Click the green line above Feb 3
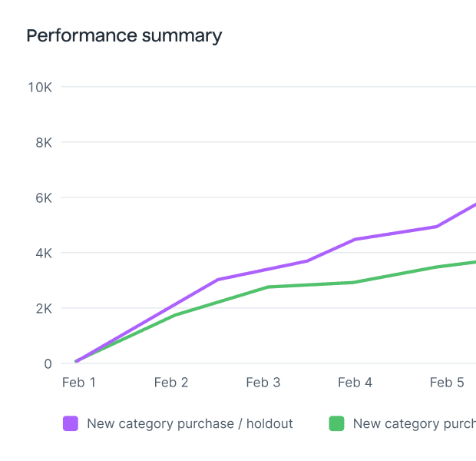Image resolution: width=476 pixels, height=461 pixels. [x=263, y=288]
